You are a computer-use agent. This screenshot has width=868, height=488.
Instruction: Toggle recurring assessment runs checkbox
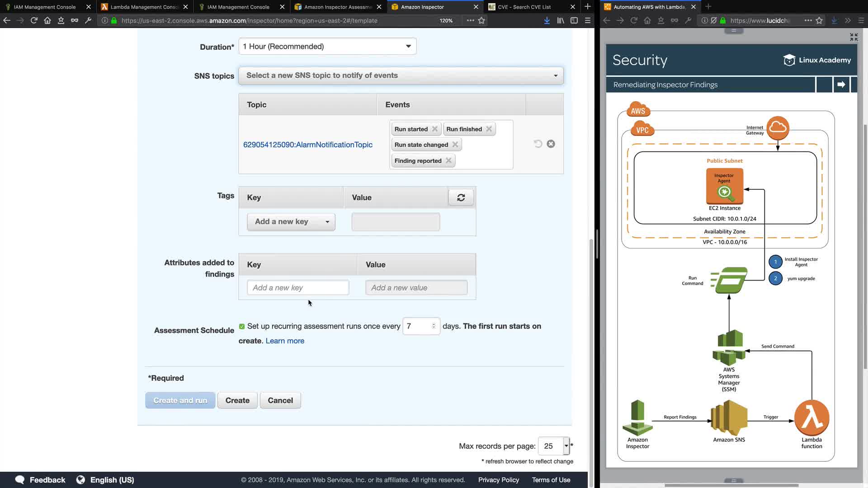(x=242, y=326)
